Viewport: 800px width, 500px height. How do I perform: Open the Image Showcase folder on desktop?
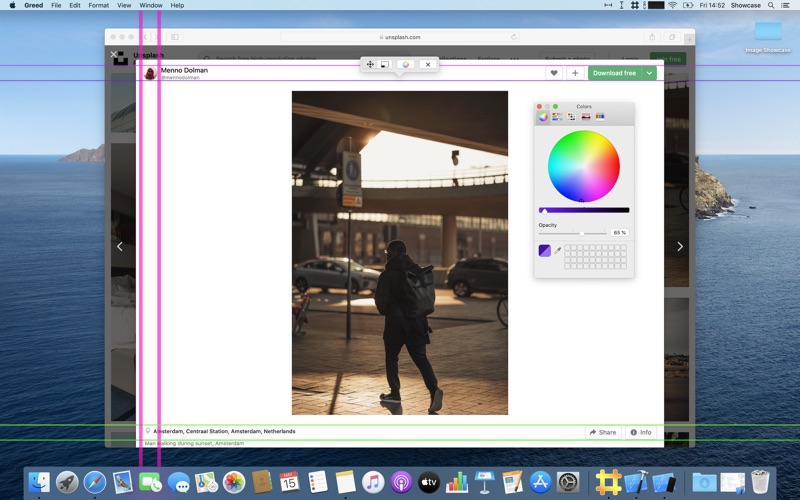(768, 36)
